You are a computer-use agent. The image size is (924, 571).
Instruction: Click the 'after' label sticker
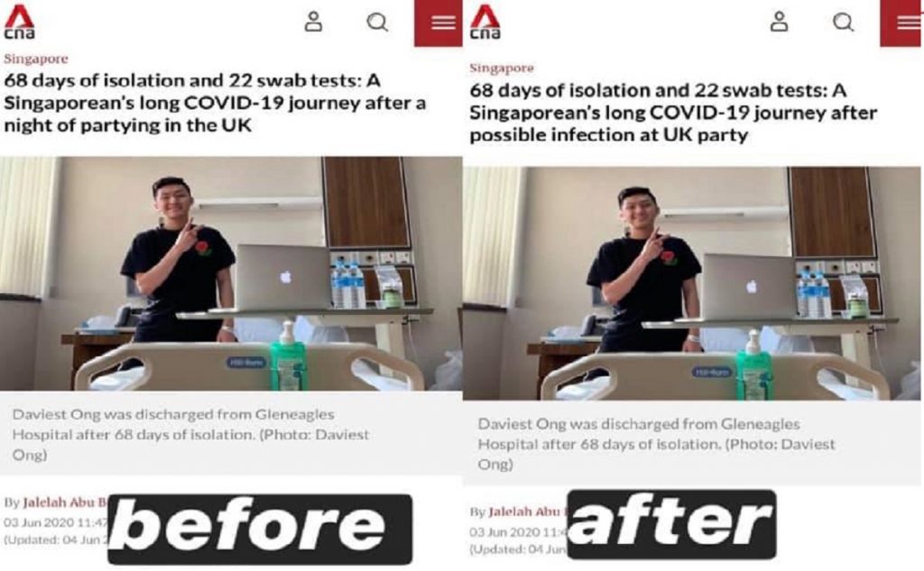point(671,524)
